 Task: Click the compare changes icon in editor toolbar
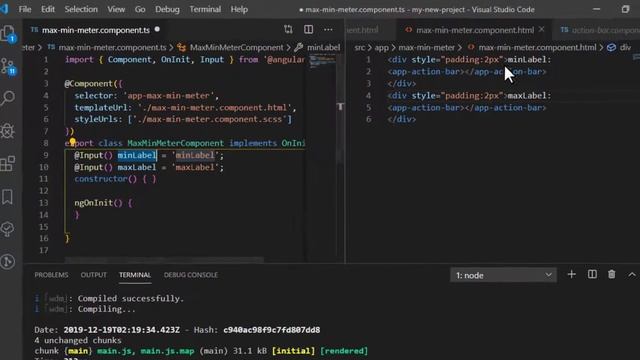[x=288, y=29]
